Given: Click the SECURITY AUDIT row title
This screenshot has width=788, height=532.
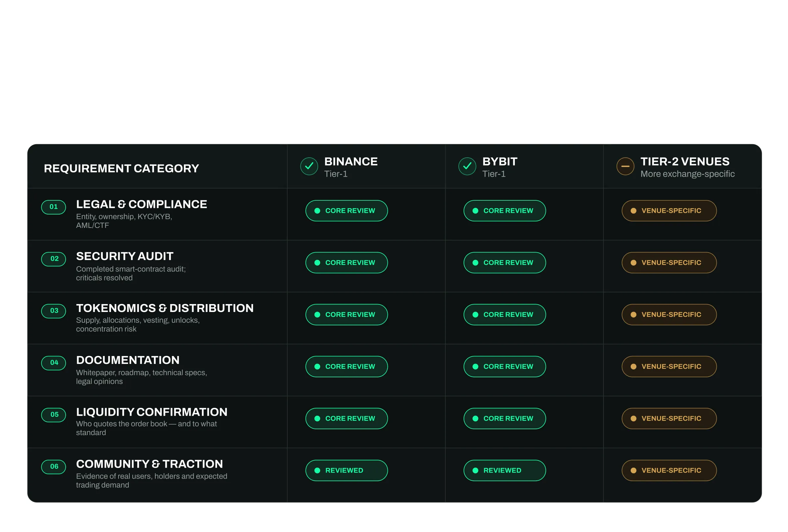Looking at the screenshot, I should point(124,256).
